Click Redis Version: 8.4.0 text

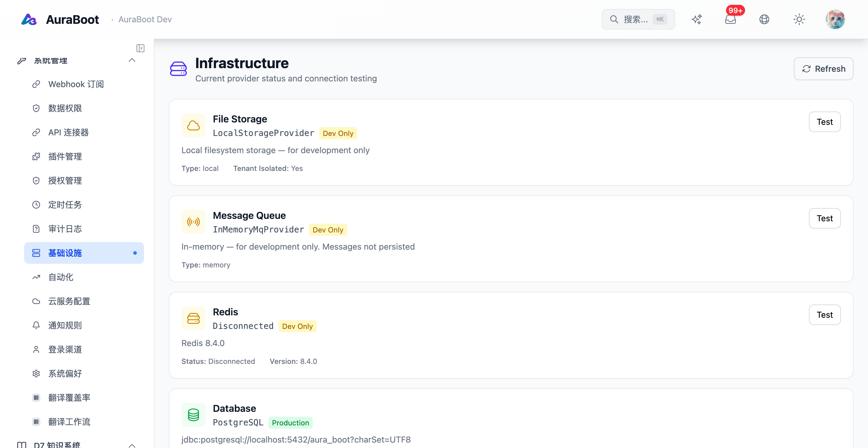293,361
